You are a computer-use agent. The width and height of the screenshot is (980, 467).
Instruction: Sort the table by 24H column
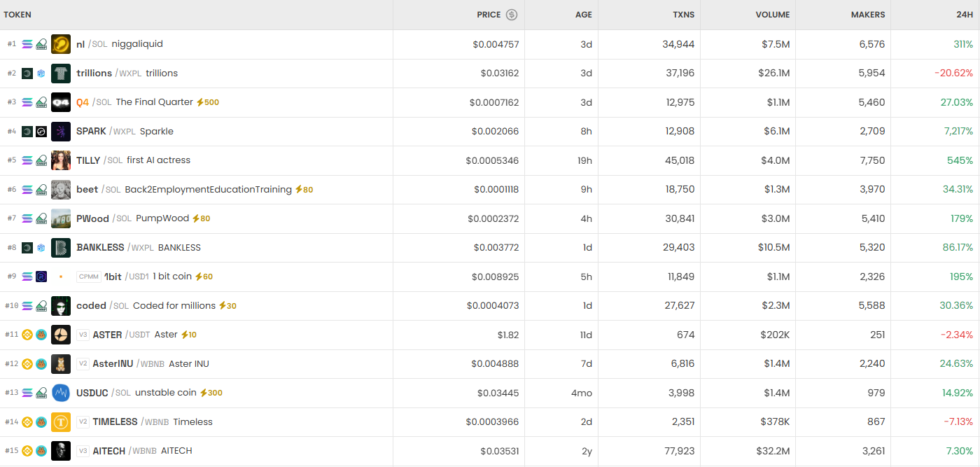(965, 15)
